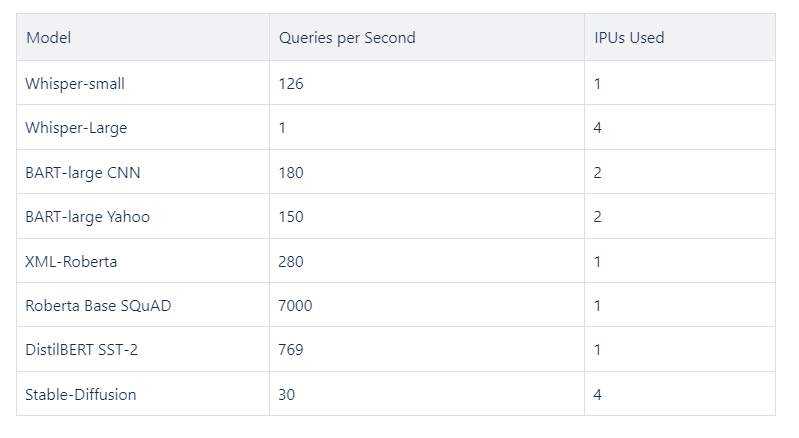Click the BART-large Yahoo cell

click(x=88, y=217)
